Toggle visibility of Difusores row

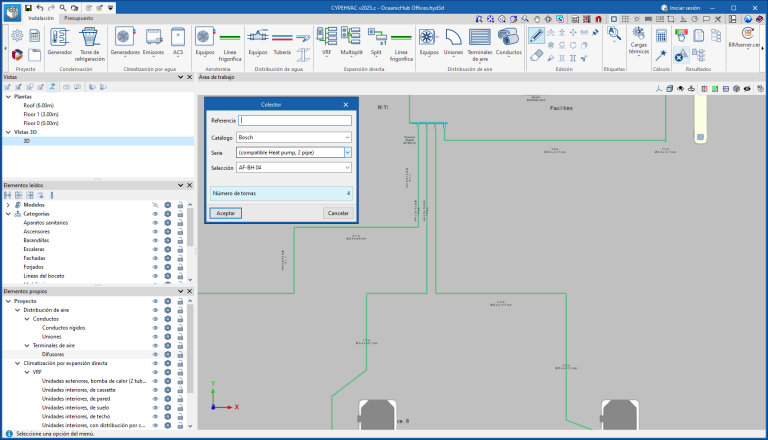(x=155, y=354)
